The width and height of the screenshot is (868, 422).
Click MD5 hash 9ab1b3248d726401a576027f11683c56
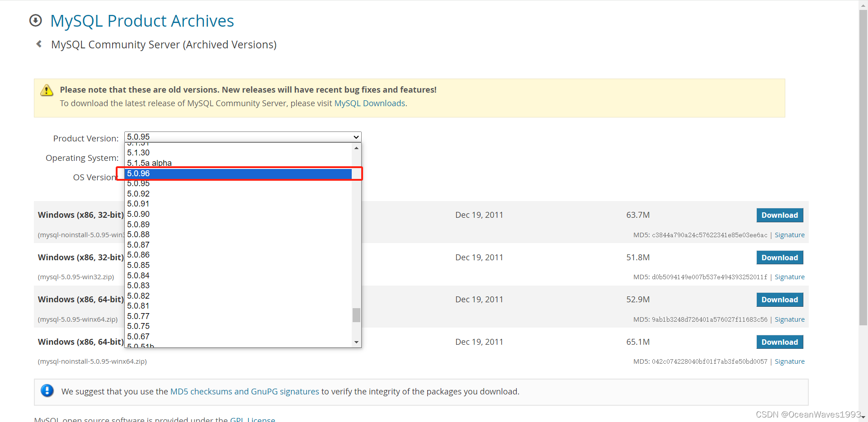pyautogui.click(x=709, y=319)
